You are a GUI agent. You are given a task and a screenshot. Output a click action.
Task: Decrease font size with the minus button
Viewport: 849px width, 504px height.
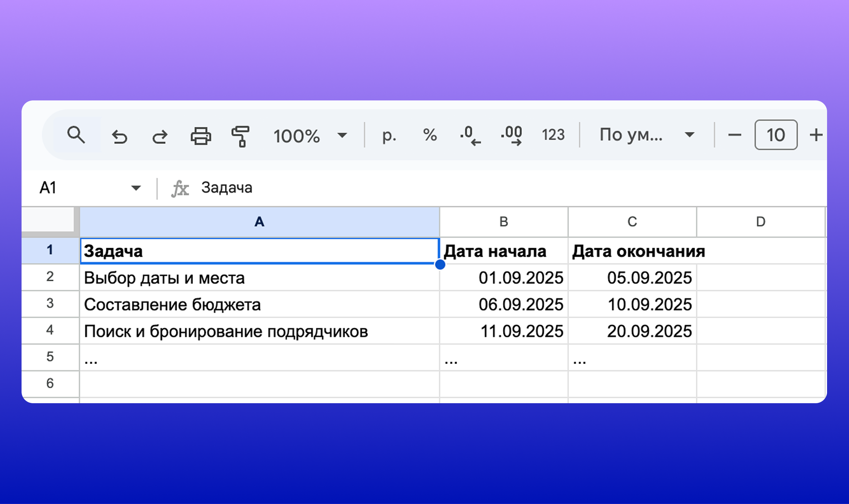click(x=734, y=135)
